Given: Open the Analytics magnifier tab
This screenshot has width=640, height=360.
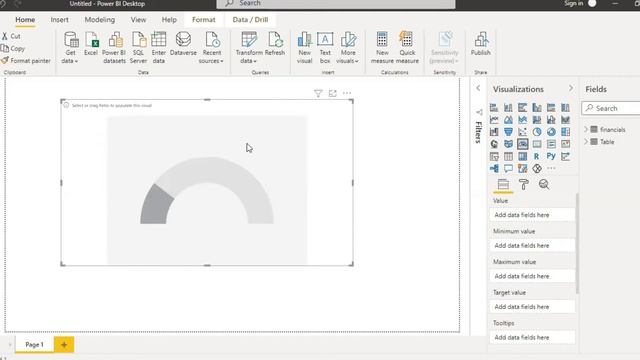Looking at the screenshot, I should (x=544, y=184).
